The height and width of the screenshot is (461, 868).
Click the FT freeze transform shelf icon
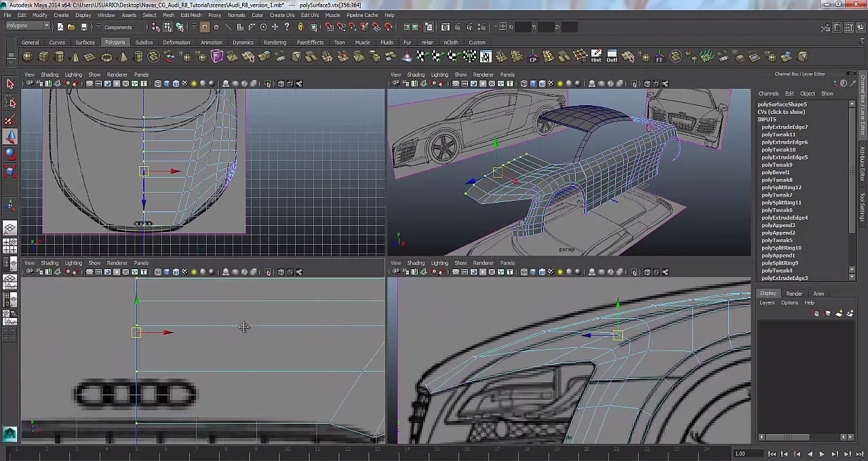[658, 57]
